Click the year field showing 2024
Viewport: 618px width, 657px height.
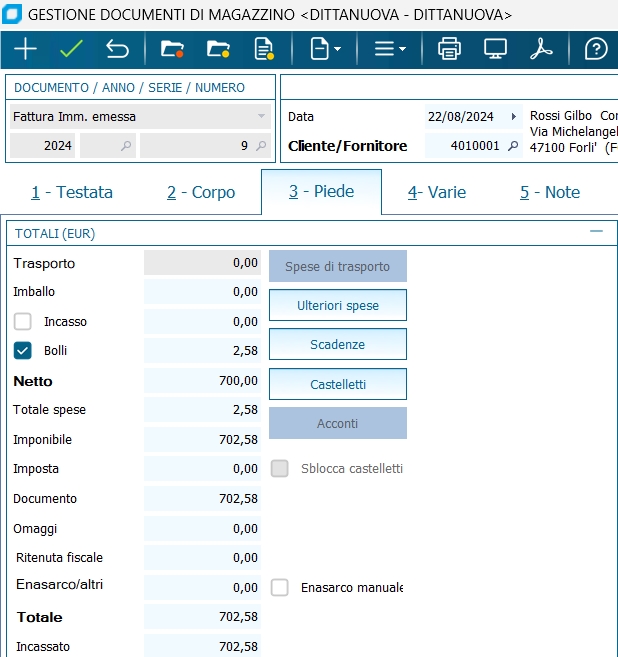(x=42, y=145)
